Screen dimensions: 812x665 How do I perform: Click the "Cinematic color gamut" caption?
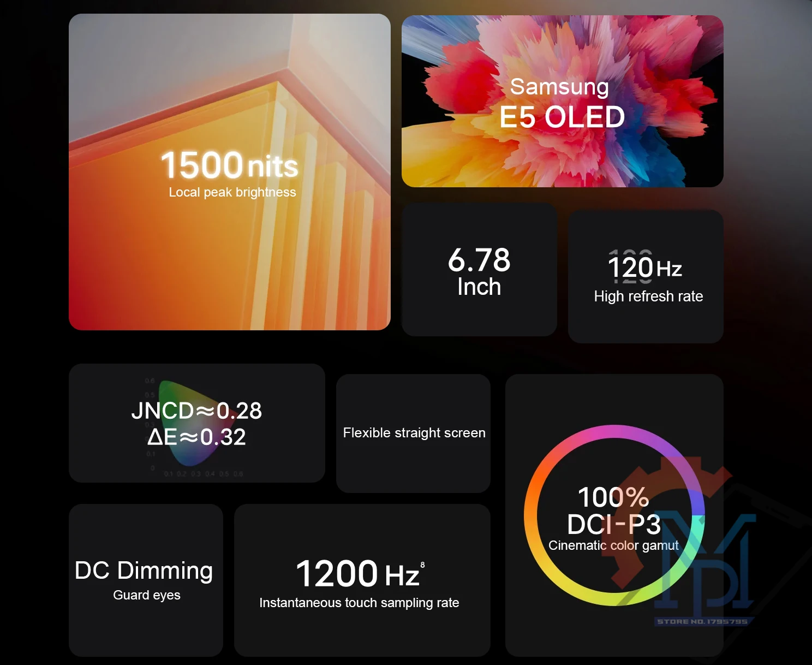click(x=613, y=545)
